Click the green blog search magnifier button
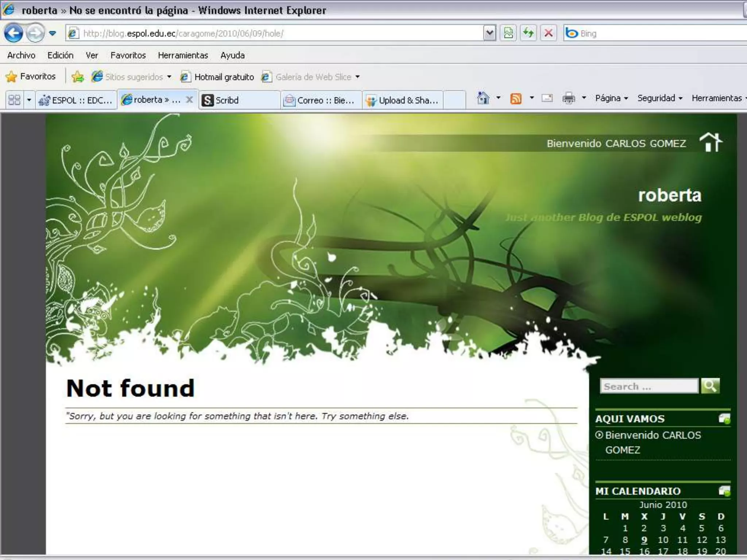 tap(710, 386)
